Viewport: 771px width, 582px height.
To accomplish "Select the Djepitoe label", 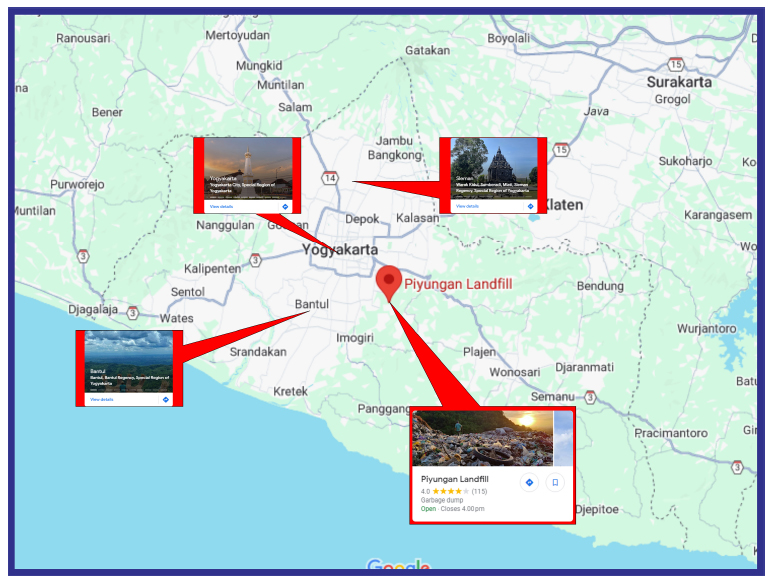I will click(x=596, y=510).
